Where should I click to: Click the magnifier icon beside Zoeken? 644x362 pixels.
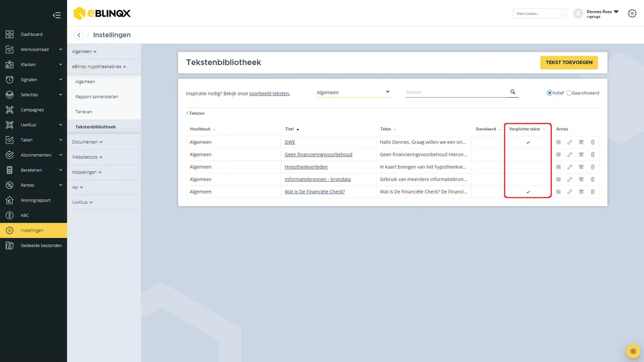(x=513, y=92)
